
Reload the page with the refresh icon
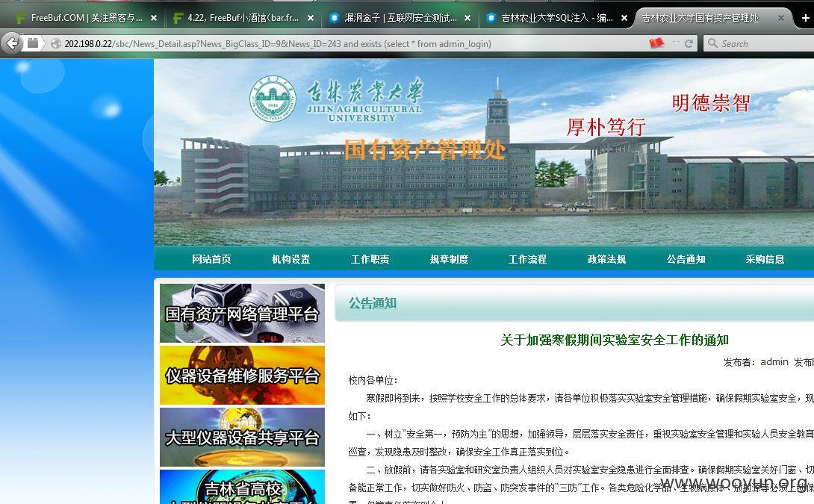point(689,43)
